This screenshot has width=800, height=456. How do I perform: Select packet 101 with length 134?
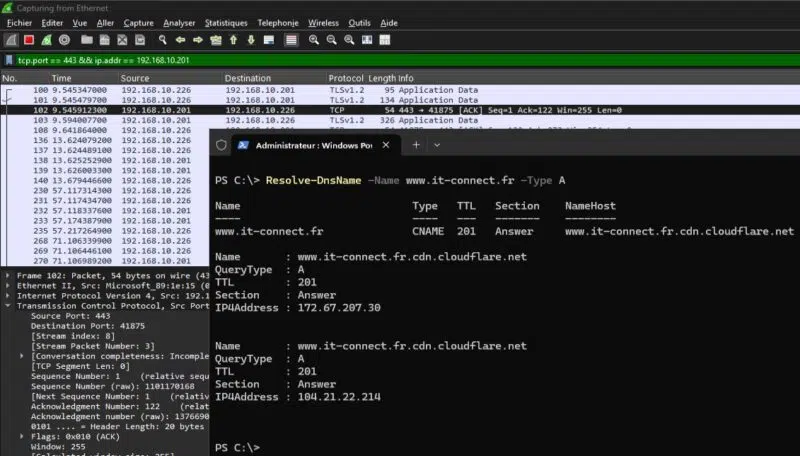(x=400, y=100)
